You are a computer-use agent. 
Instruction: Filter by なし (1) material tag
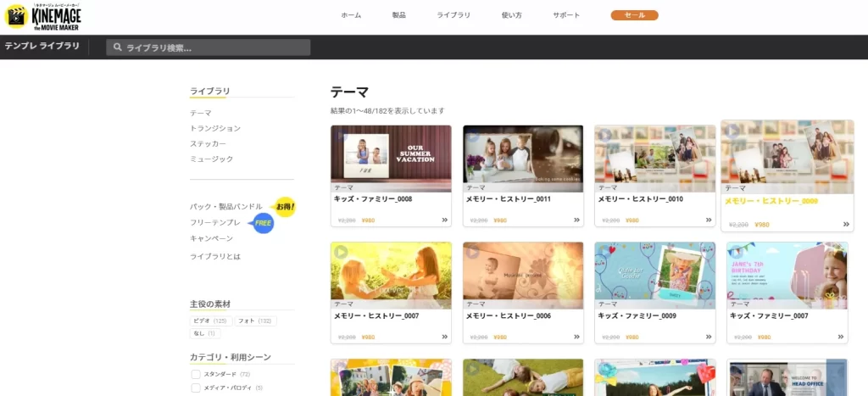click(x=205, y=333)
